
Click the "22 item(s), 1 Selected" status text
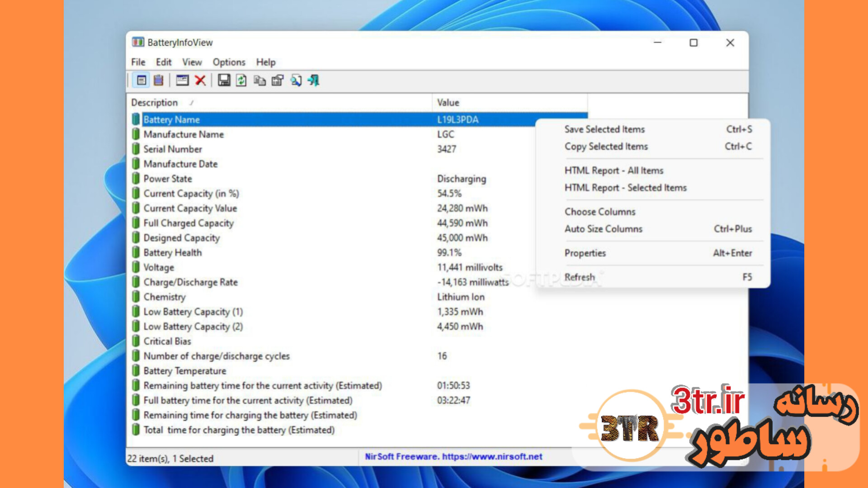coord(170,459)
